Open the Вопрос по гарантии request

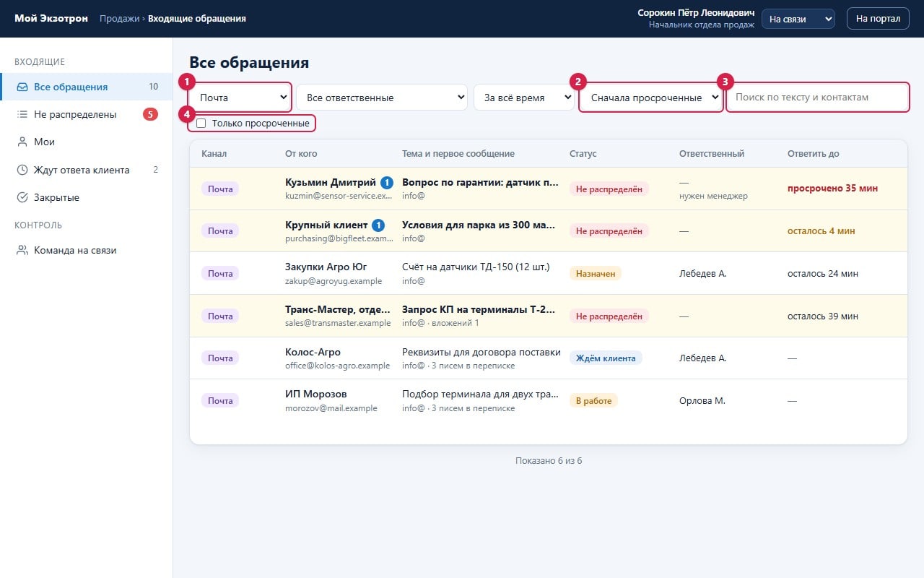click(549, 189)
